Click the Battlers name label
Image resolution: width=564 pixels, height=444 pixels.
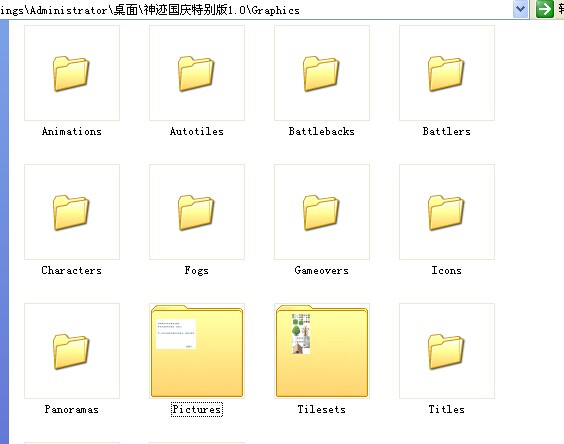tap(447, 131)
